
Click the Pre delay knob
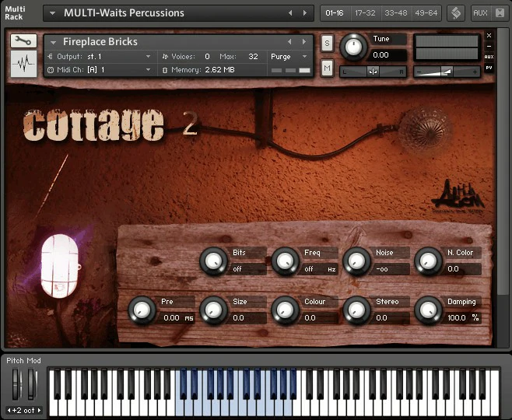click(x=142, y=310)
